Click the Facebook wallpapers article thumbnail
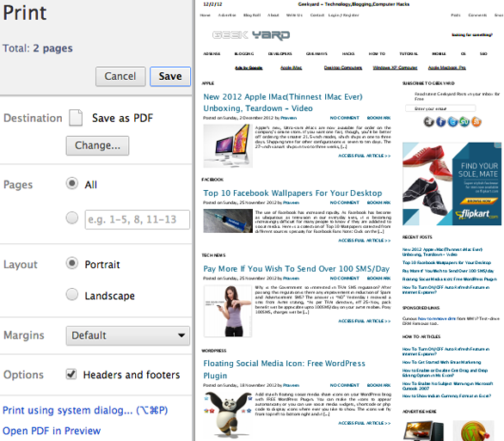 coord(228,221)
